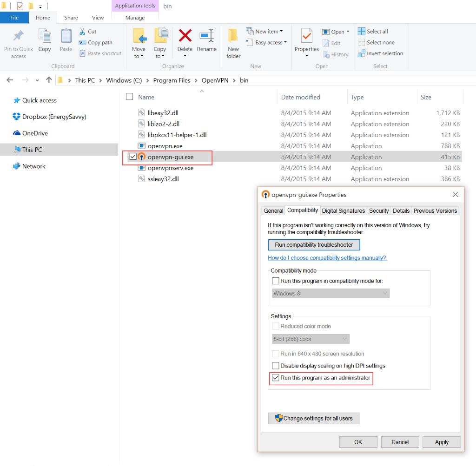This screenshot has width=476, height=466.
Task: Expand the Easy access dropdown
Action: [285, 42]
